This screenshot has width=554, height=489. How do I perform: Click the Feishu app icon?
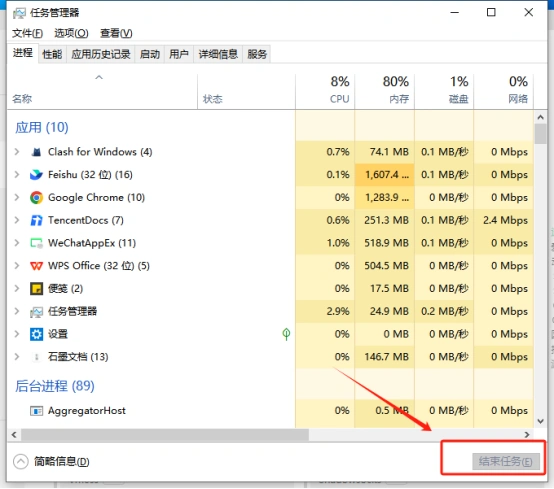coord(36,175)
